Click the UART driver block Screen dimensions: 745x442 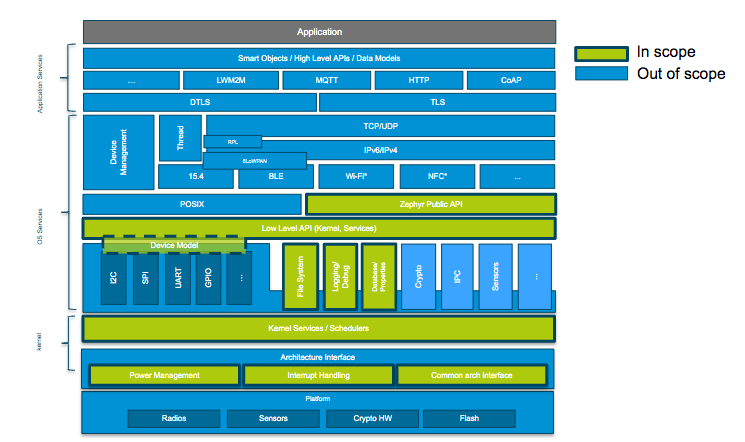[x=178, y=278]
